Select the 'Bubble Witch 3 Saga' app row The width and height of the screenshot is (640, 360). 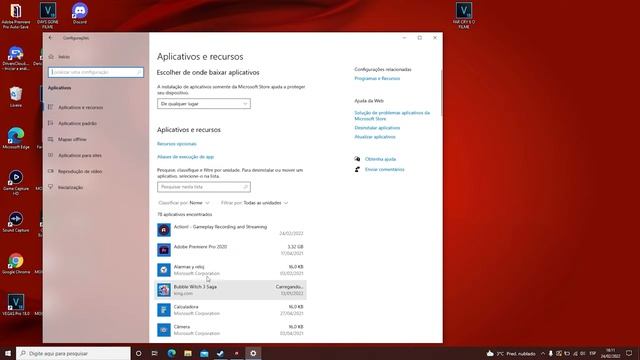(x=230, y=290)
